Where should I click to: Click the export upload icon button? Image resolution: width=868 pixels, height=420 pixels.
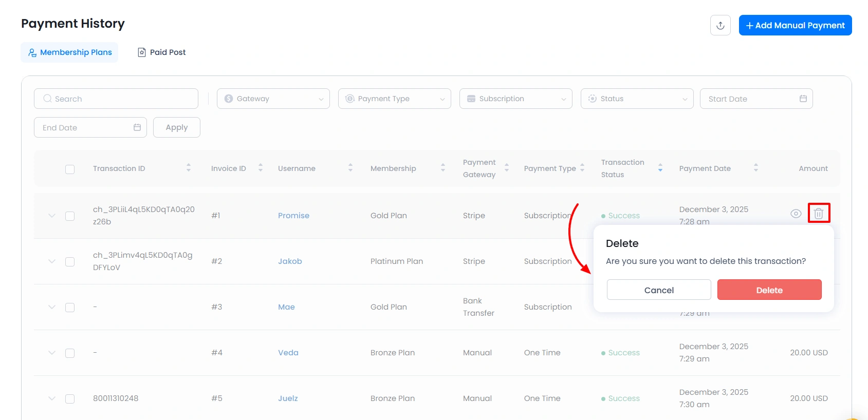coord(721,25)
